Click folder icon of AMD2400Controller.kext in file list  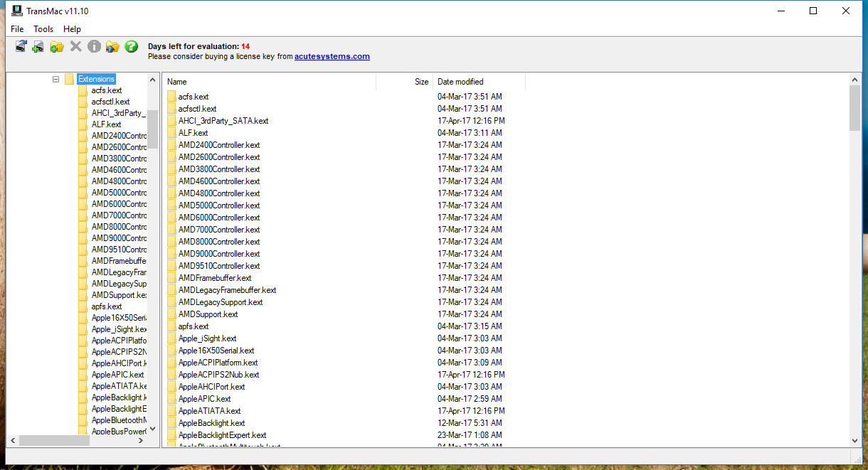click(171, 144)
